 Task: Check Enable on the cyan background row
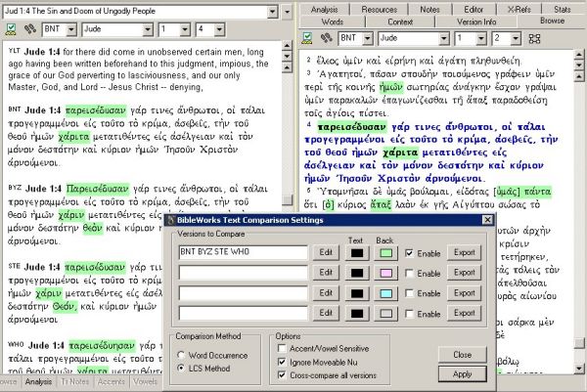click(x=409, y=293)
